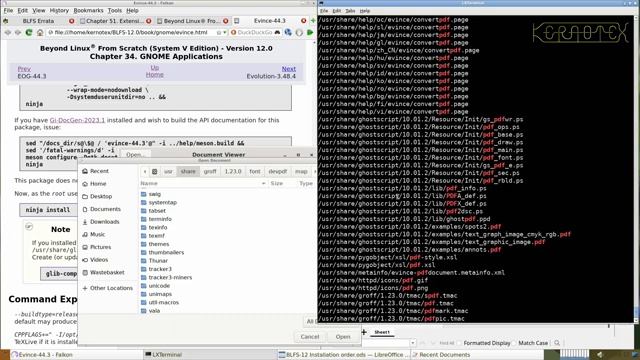This screenshot has height=360, width=640.
Task: Click the Open... button in Document Viewer
Action: pos(136,155)
